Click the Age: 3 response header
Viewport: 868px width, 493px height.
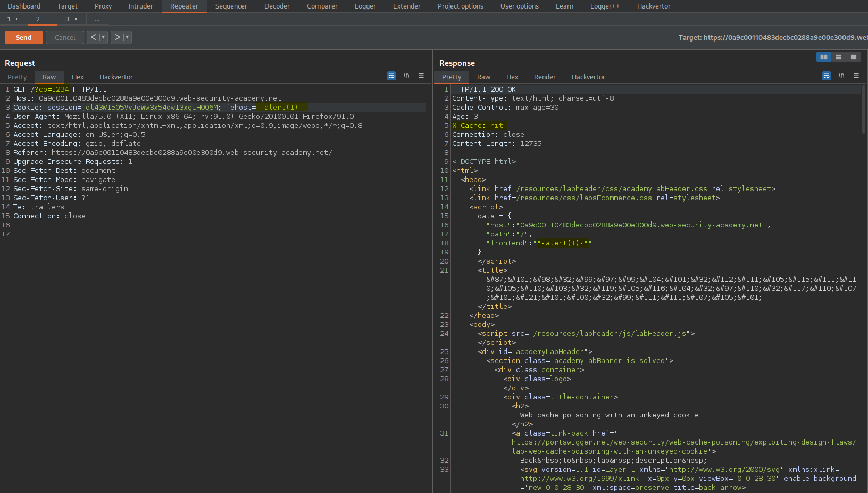point(465,117)
